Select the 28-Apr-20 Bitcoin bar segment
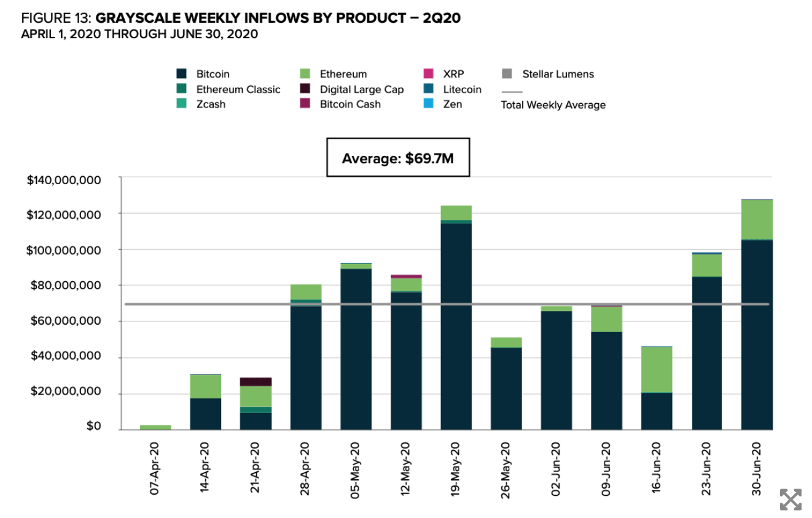812x518 pixels. coord(306,367)
